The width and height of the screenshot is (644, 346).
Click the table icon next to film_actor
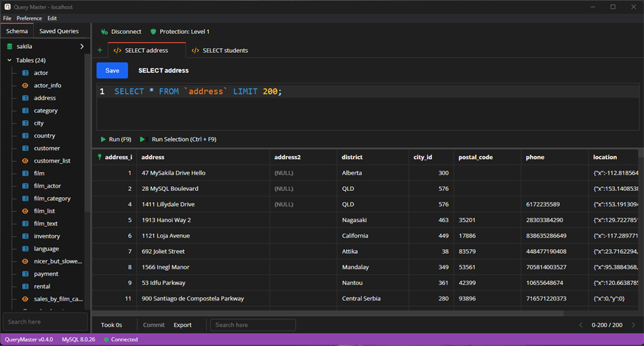25,186
